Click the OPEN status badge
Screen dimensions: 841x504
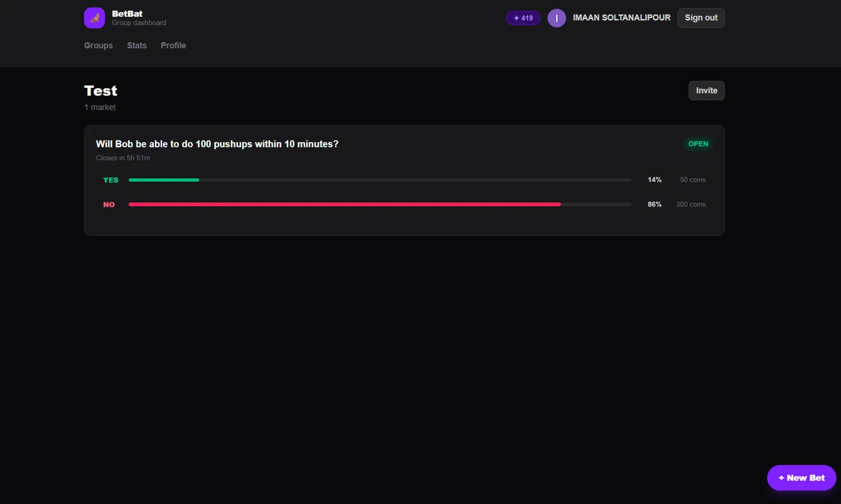698,144
